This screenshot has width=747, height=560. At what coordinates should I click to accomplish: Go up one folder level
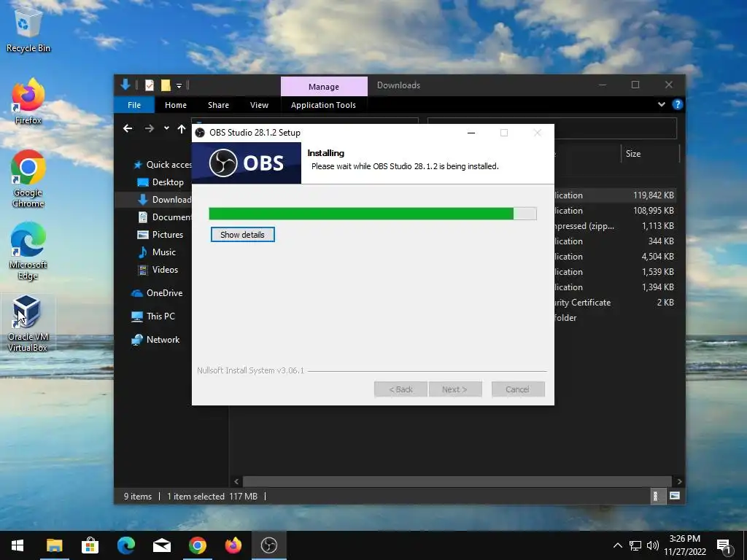[x=182, y=128]
